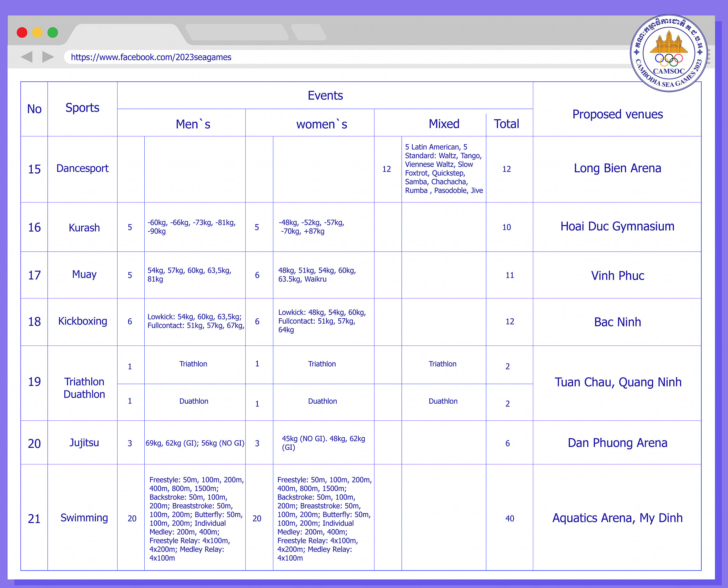Click Kurash men's weights starting -60kg
This screenshot has width=728, height=588.
click(x=192, y=227)
